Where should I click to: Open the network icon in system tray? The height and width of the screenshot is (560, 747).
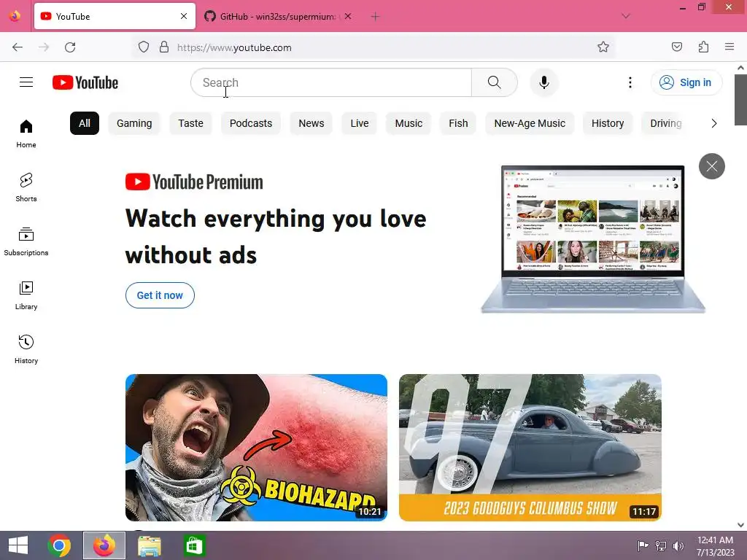(661, 545)
